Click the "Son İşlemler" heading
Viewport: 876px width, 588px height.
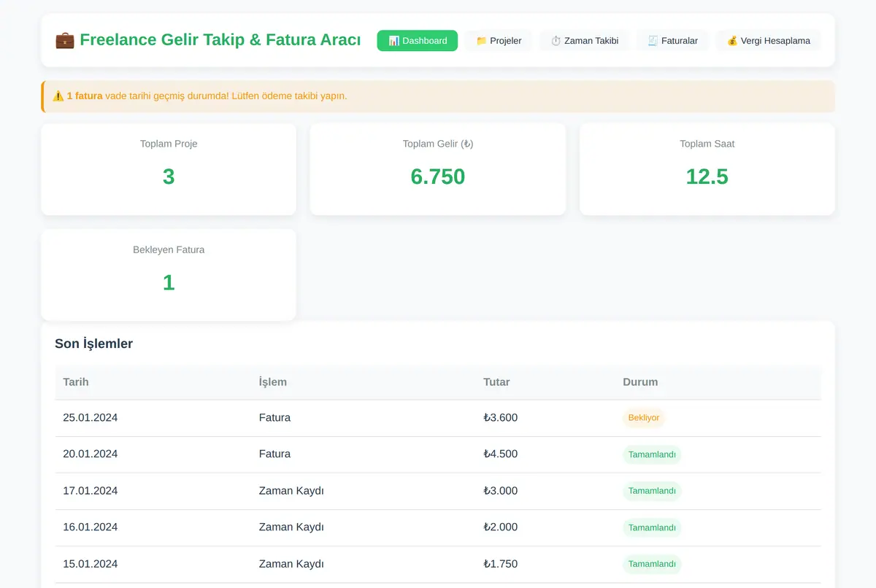tap(93, 344)
